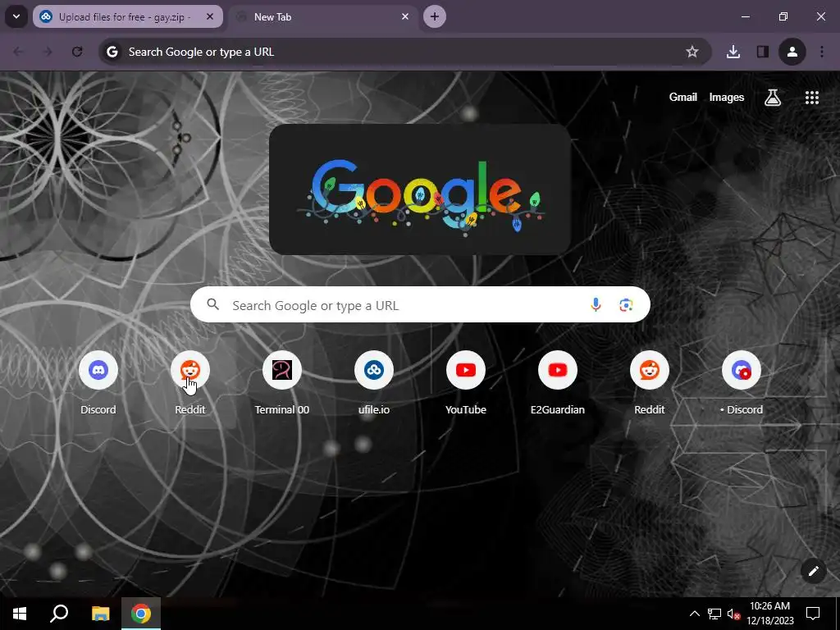Open the Search Labs flask icon

point(773,97)
